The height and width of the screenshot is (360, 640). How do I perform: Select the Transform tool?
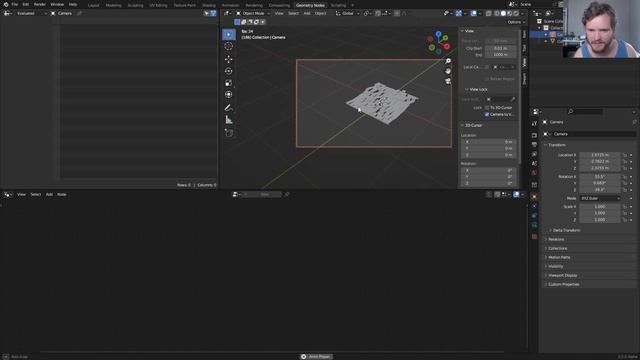(229, 95)
